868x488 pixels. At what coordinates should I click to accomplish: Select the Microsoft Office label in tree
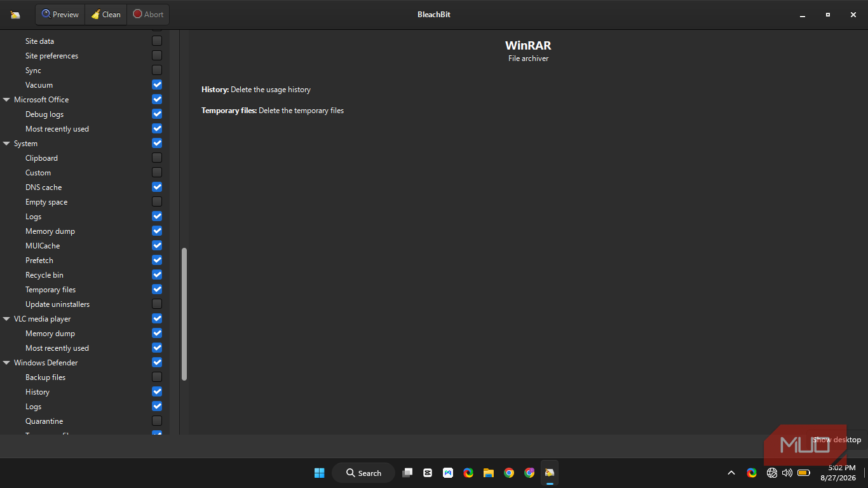[41, 100]
